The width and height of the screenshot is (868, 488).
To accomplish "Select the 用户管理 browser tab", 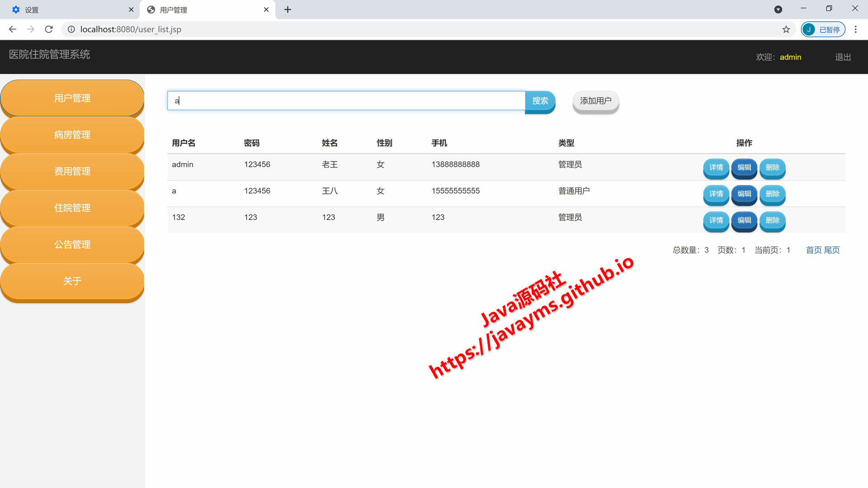I will pyautogui.click(x=208, y=9).
